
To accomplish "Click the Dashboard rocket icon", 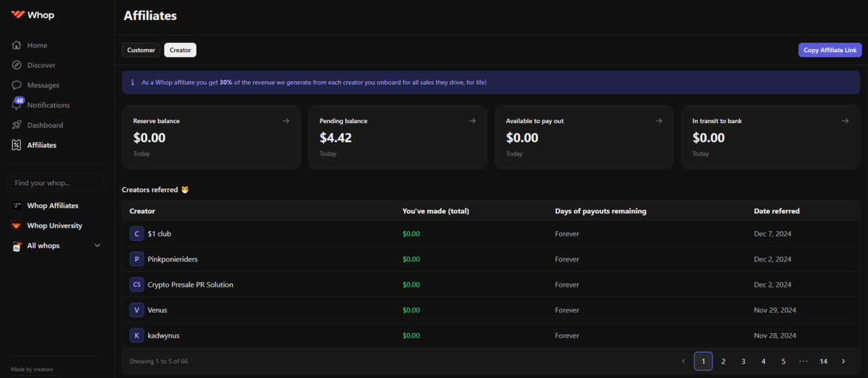I will [17, 125].
